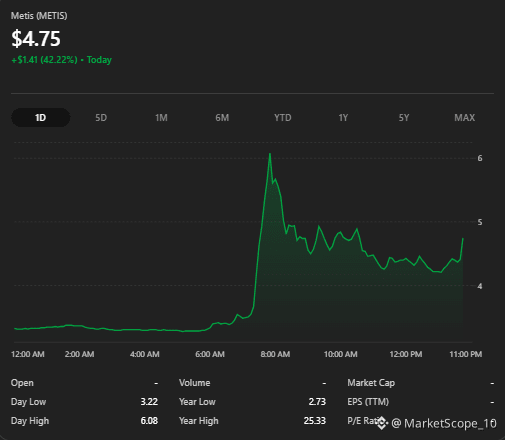Click the 4:00 AM axis label
The height and width of the screenshot is (440, 505).
[x=145, y=354]
